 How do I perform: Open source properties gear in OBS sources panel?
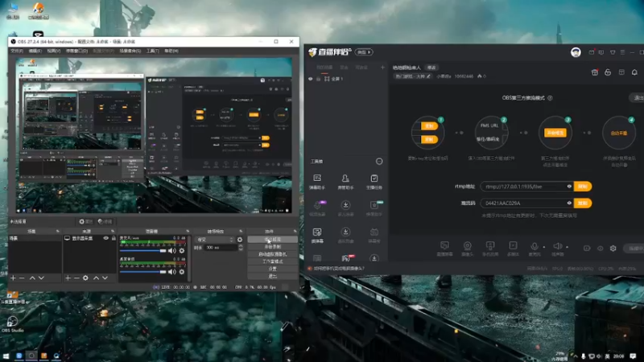tap(85, 278)
